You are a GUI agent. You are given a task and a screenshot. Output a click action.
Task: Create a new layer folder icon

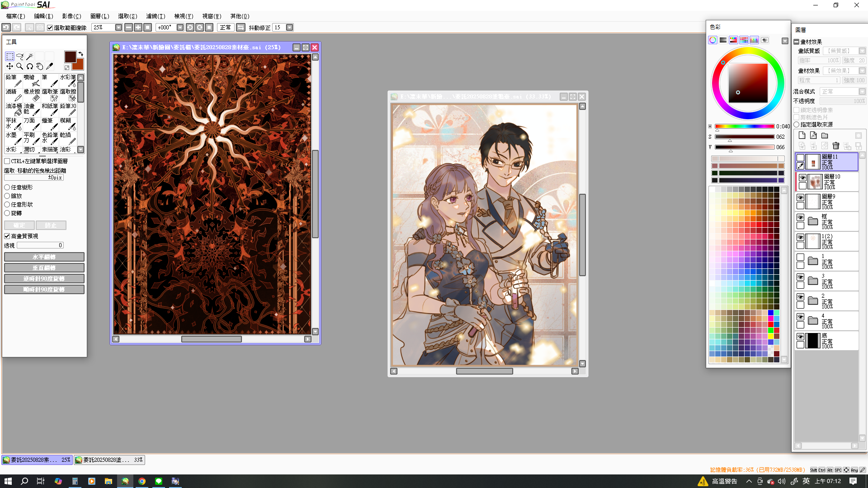pos(825,135)
